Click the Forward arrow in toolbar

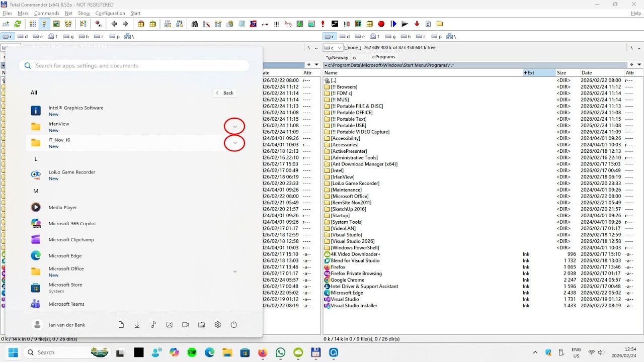pos(125,24)
